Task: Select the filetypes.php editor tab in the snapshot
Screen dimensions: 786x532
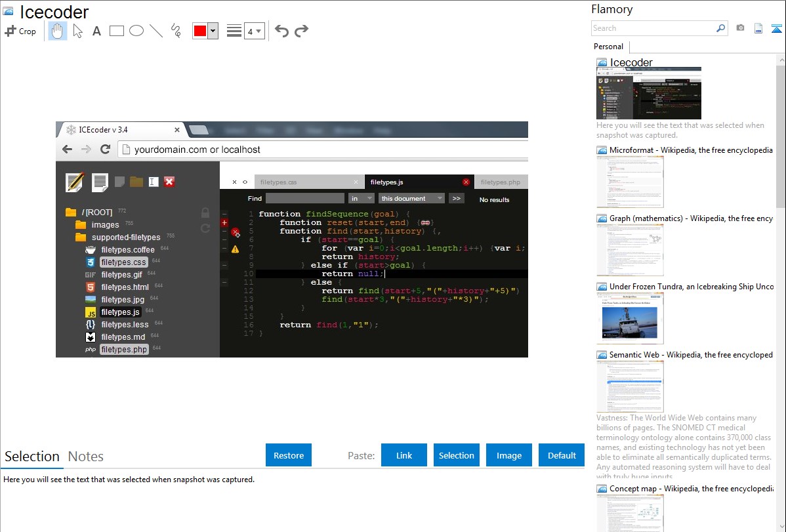Action: click(x=501, y=182)
